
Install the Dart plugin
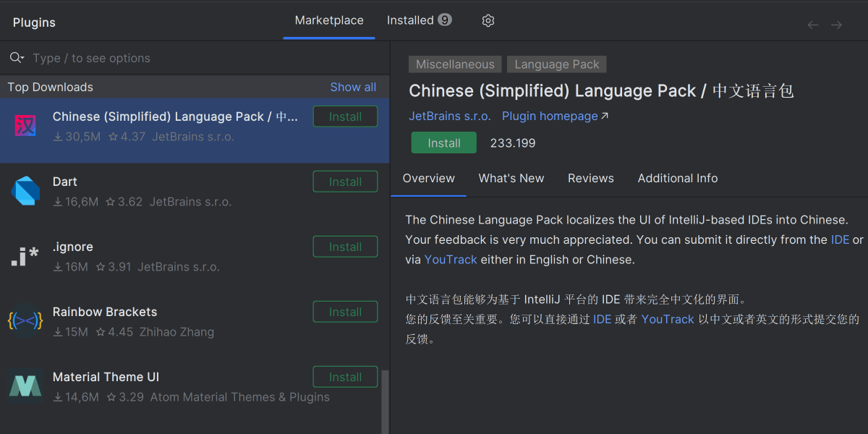(x=345, y=182)
